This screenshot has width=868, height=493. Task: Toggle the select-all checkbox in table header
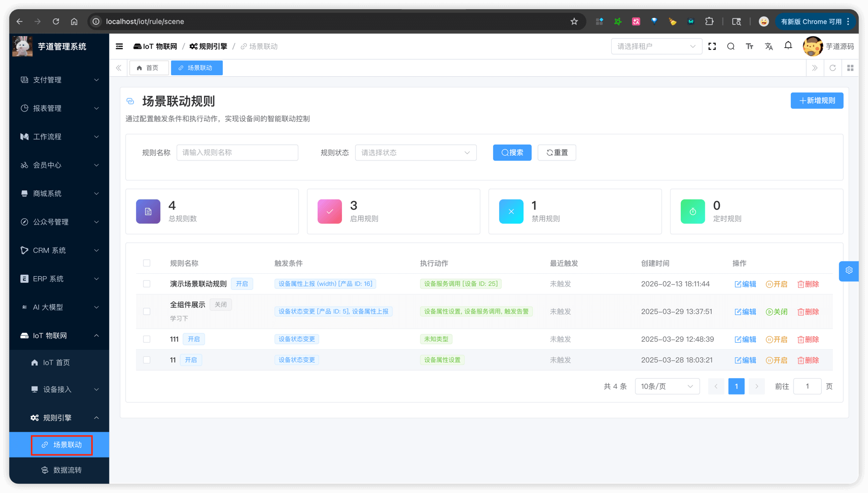pos(147,263)
